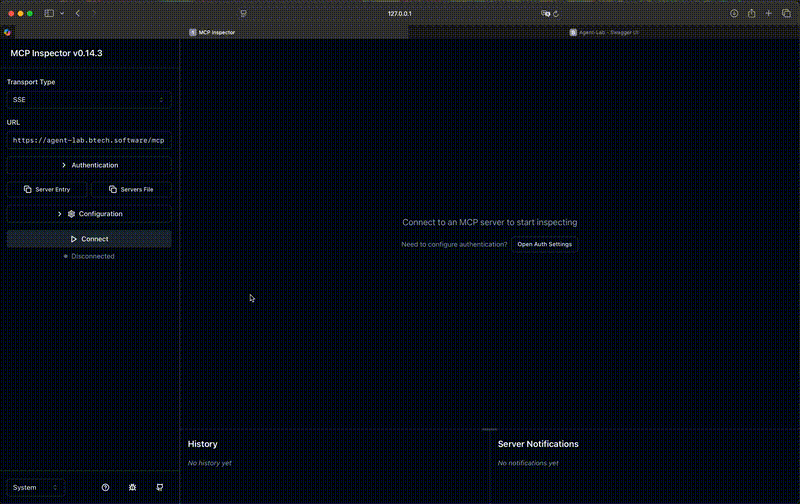Click the History heading
The height and width of the screenshot is (504, 800).
click(203, 444)
